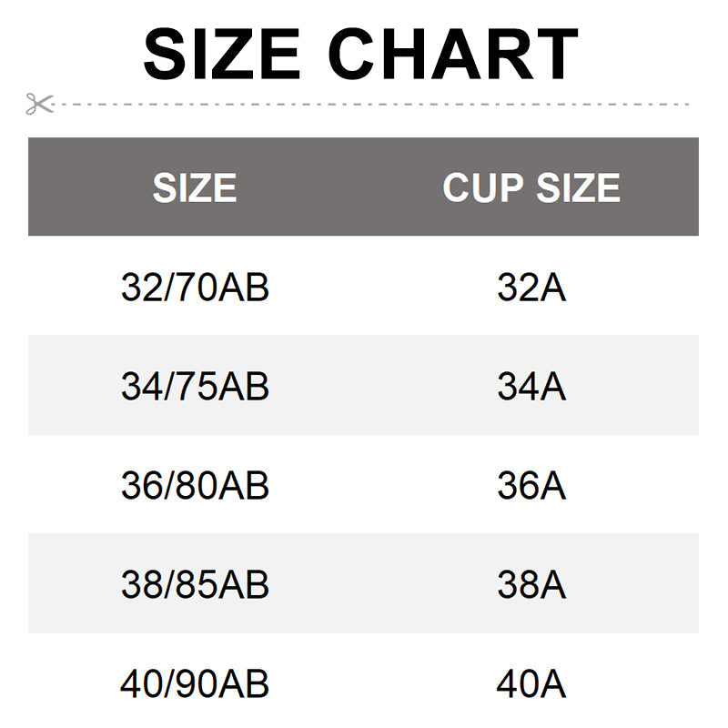Choose the 36/80AB size entry
Viewport: 728px width, 728px height.
click(195, 485)
